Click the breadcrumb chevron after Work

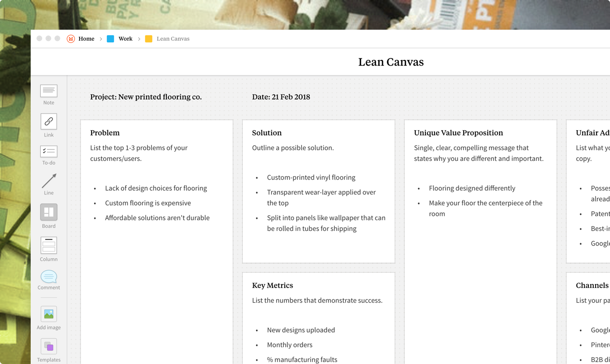click(139, 39)
